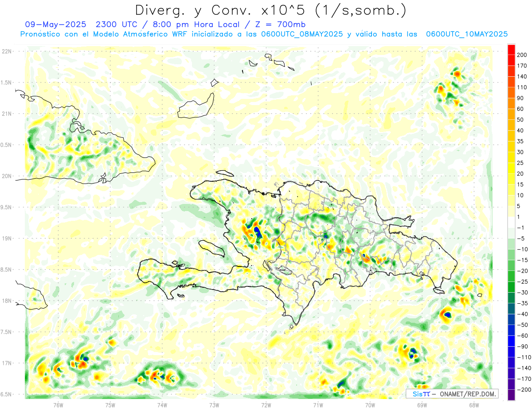532x411 pixels.
Task: Pick the orange swatch between 60 and 90
Action: (511, 104)
